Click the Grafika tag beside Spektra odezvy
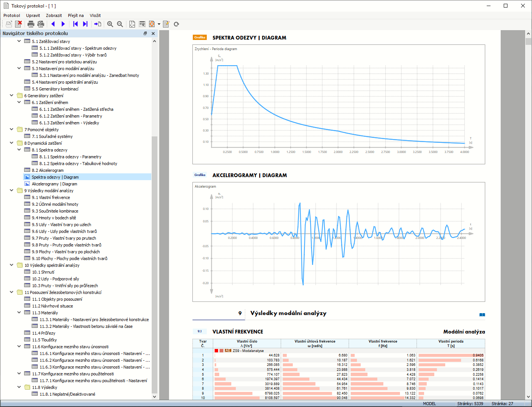This screenshot has width=532, height=407. click(x=200, y=37)
